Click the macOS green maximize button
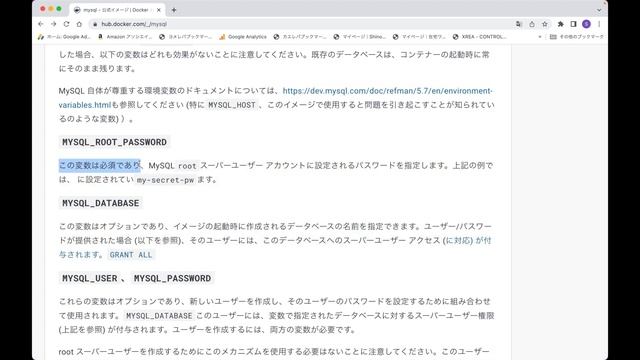Screen dimensions: 640x360 point(59,9)
